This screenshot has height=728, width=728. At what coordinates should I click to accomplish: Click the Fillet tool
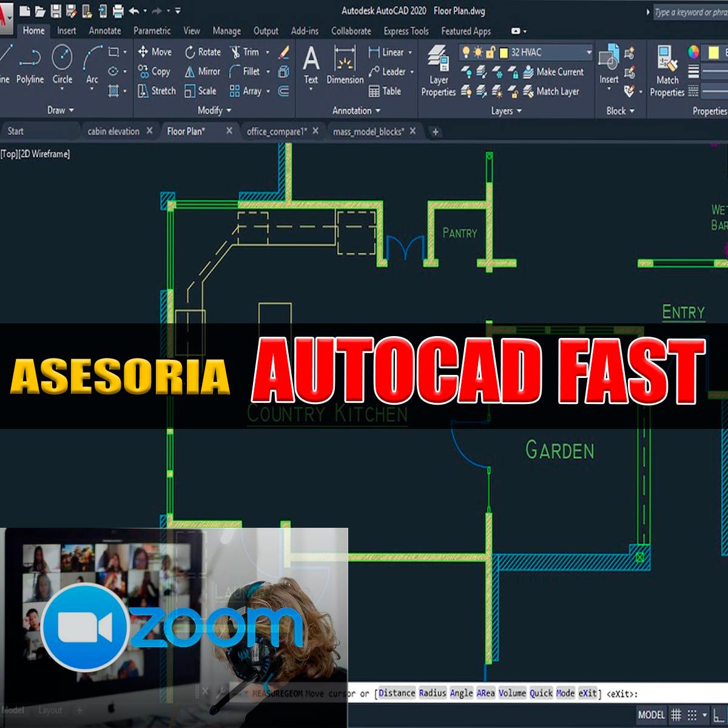[244, 72]
